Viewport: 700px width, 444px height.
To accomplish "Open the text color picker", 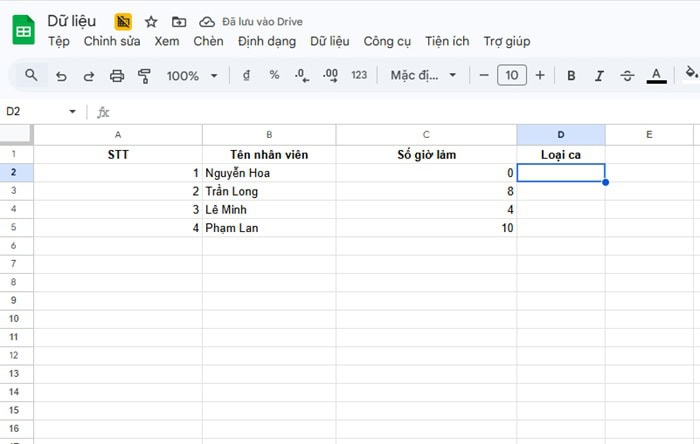I will (656, 75).
